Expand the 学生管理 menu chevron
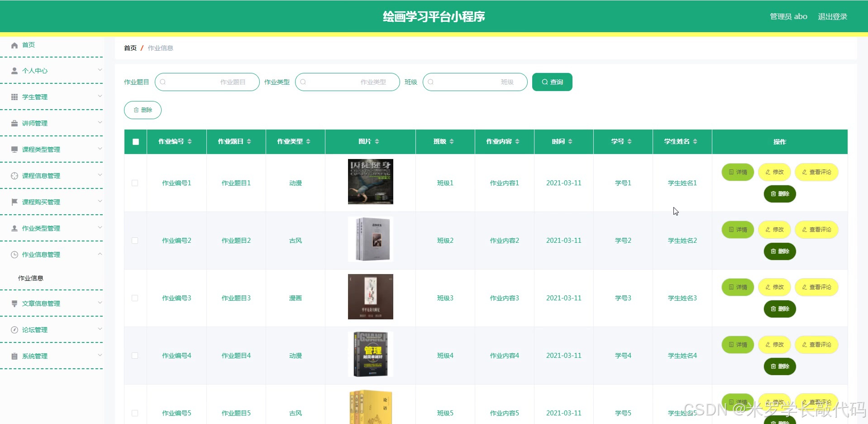The height and width of the screenshot is (424, 868). click(x=100, y=96)
